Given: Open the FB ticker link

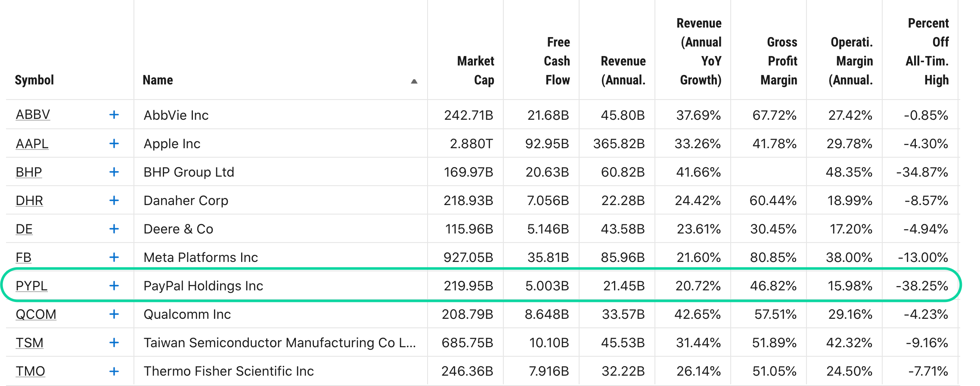Looking at the screenshot, I should tap(24, 257).
